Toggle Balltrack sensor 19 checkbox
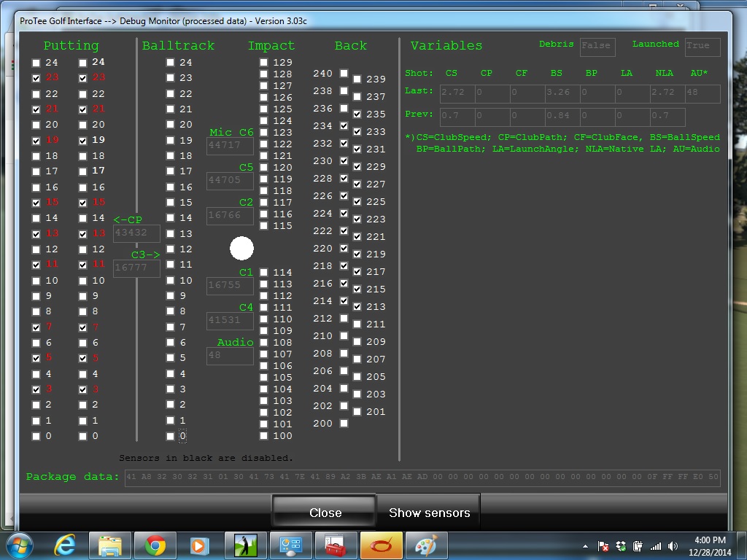Image resolution: width=747 pixels, height=560 pixels. pyautogui.click(x=170, y=141)
